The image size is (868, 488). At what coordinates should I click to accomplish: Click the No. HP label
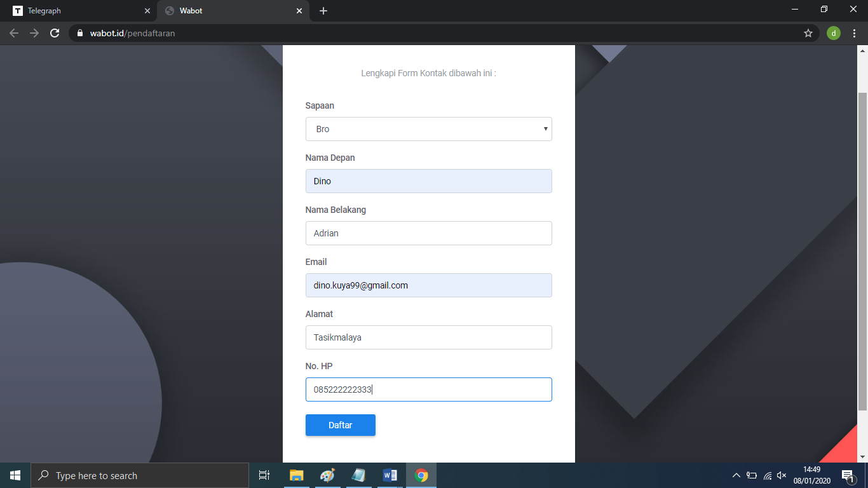coord(319,366)
